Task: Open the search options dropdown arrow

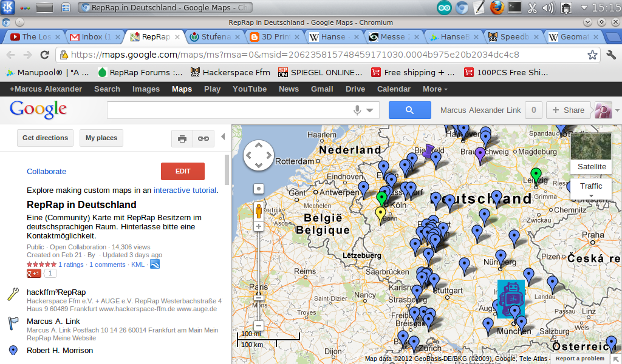Action: [x=369, y=110]
